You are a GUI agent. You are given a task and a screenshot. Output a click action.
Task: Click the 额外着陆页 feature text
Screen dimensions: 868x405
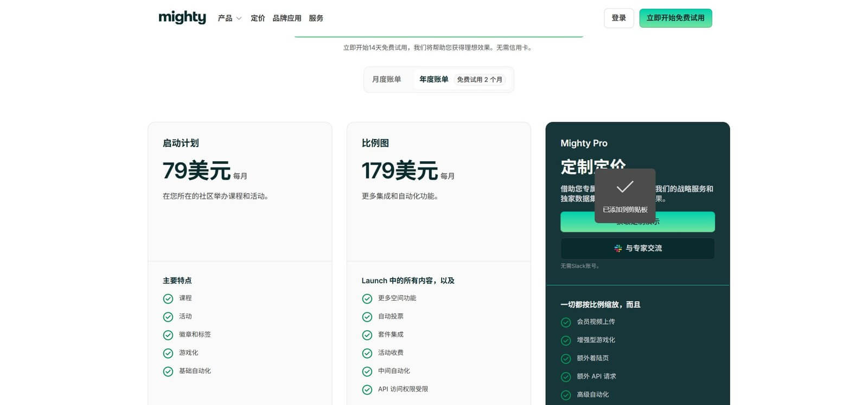click(x=592, y=358)
